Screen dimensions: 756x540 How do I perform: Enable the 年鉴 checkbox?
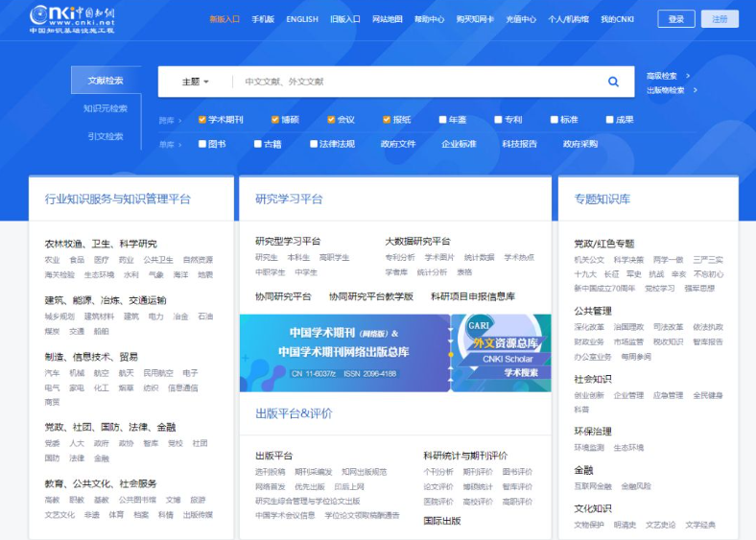pos(442,120)
